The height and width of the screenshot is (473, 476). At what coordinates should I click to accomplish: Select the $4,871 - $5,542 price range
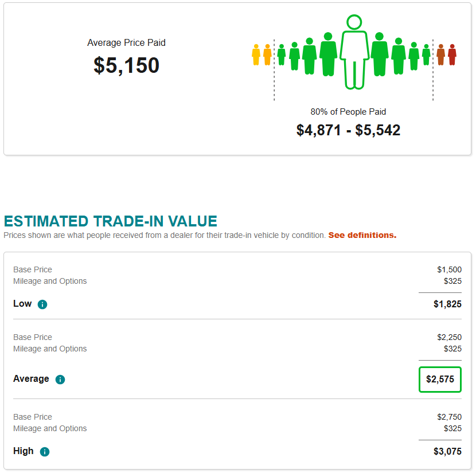(348, 130)
